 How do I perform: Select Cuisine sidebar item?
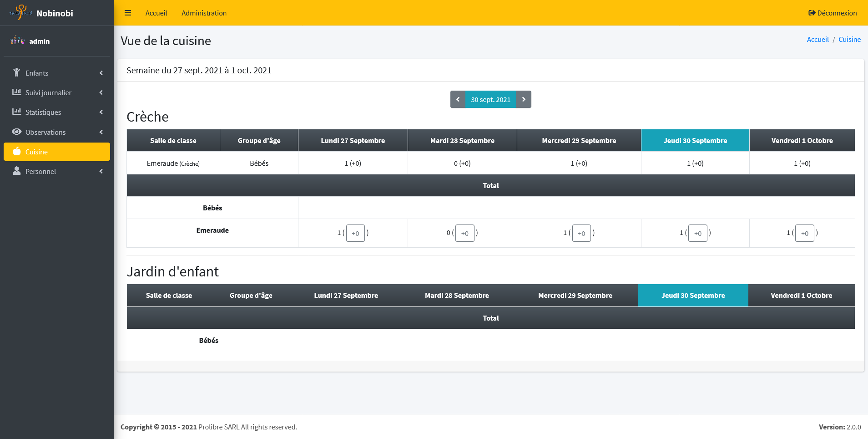(x=57, y=152)
